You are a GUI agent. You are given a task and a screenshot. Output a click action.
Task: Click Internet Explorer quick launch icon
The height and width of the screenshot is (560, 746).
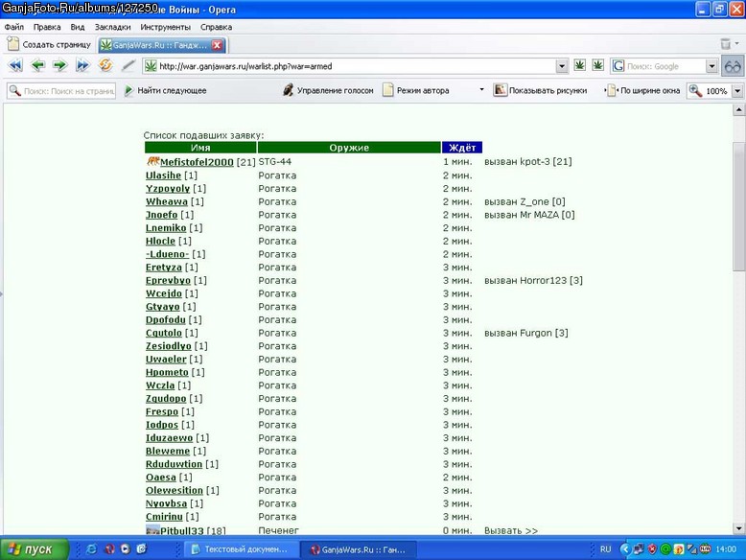(x=92, y=549)
